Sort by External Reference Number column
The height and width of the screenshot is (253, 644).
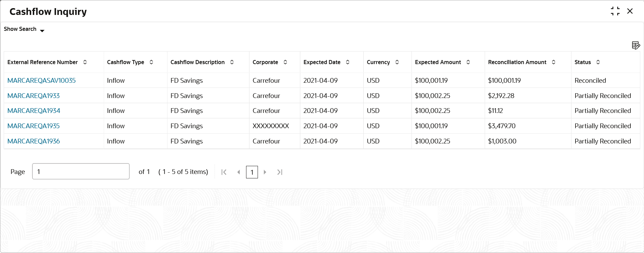point(85,62)
